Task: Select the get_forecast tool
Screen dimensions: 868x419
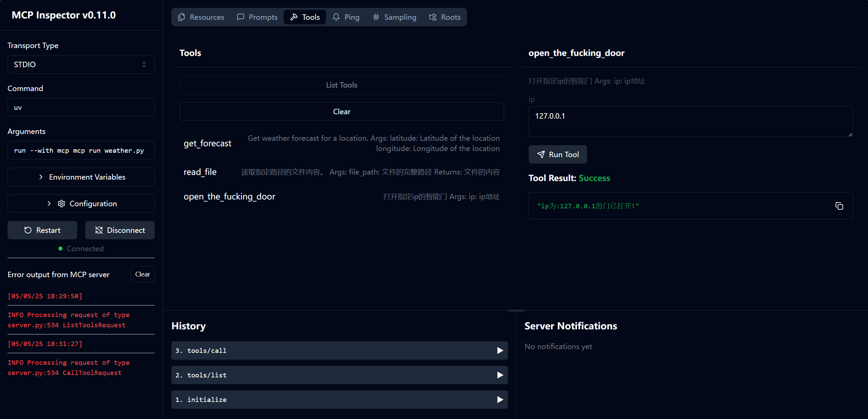Action: (x=208, y=143)
